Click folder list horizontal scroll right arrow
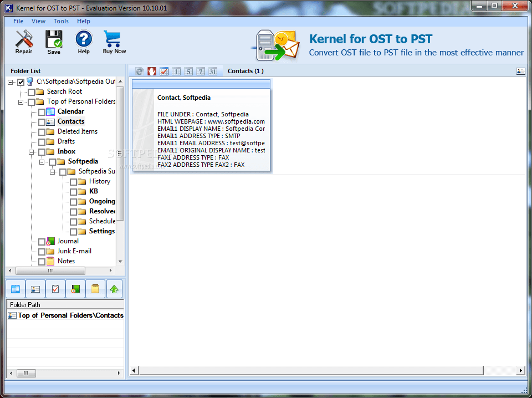This screenshot has height=398, width=532. 111,271
